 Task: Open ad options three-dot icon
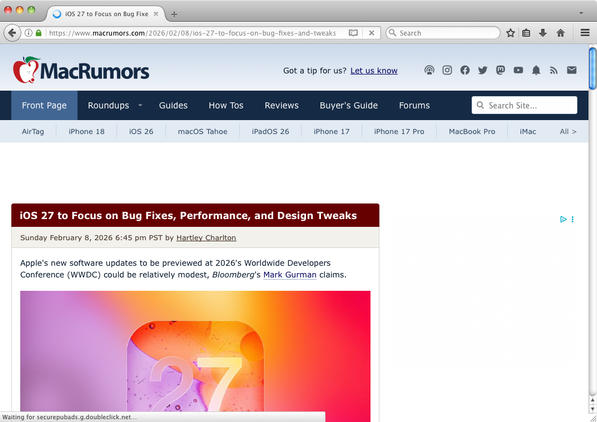(x=572, y=219)
